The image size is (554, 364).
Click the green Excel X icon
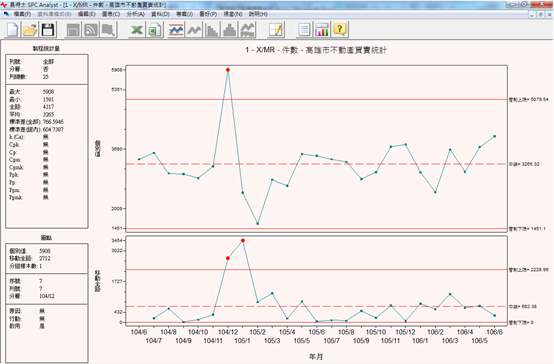pos(137,30)
